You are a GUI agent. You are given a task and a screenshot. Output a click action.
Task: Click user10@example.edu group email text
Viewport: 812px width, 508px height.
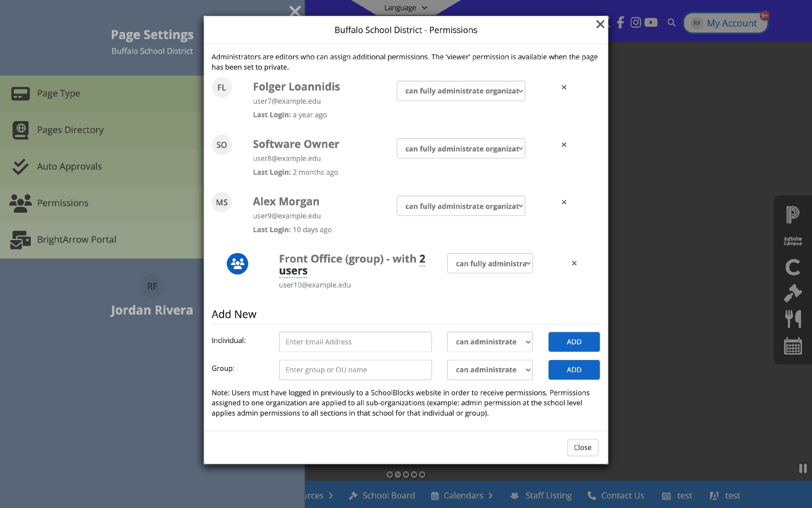pos(315,285)
